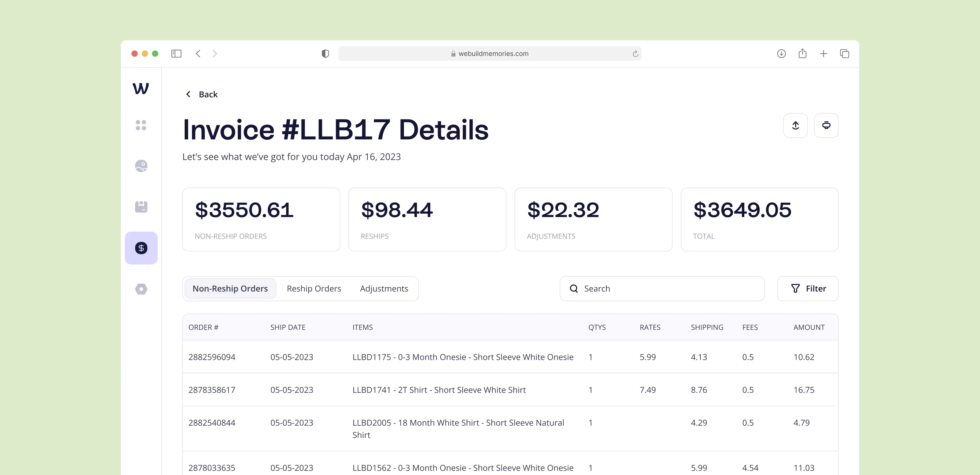Click the W logo in sidebar
The image size is (980, 475).
coord(140,88)
